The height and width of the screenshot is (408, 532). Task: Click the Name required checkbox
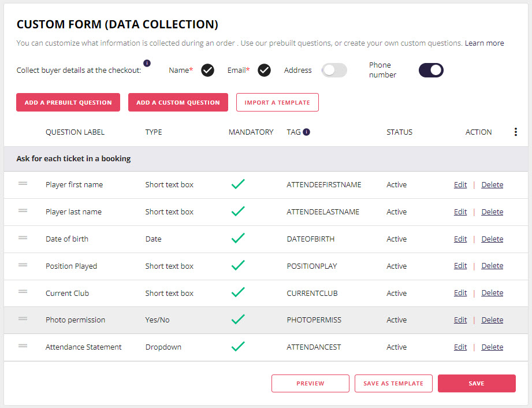207,71
